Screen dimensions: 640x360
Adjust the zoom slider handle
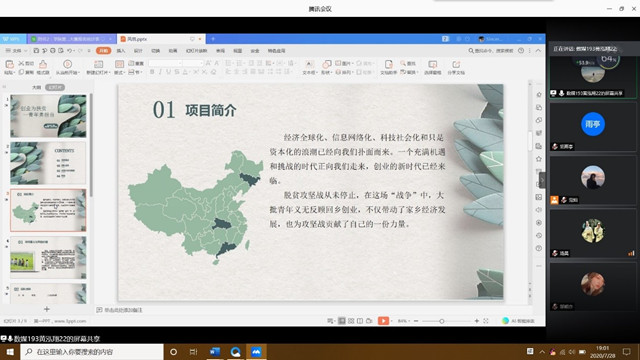[x=442, y=321]
